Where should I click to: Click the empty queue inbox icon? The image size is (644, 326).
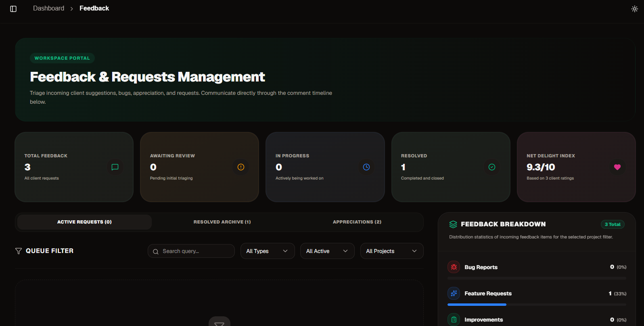[x=220, y=322]
